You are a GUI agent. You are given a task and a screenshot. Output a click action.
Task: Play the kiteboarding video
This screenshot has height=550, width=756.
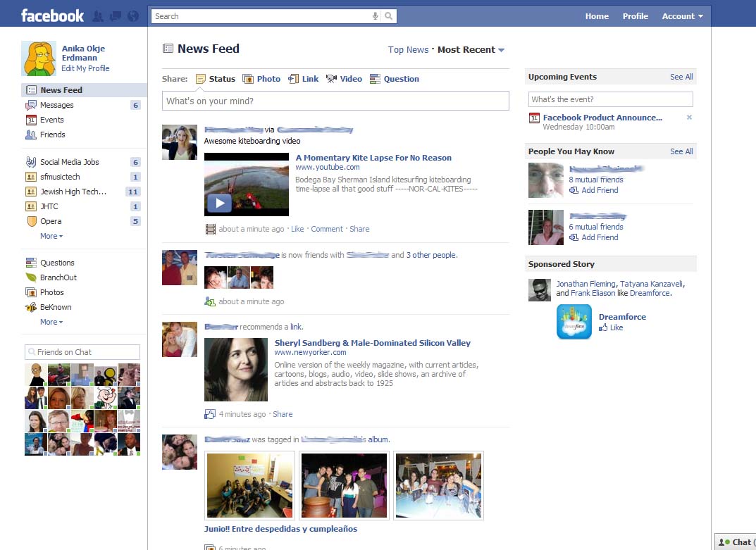(x=220, y=203)
